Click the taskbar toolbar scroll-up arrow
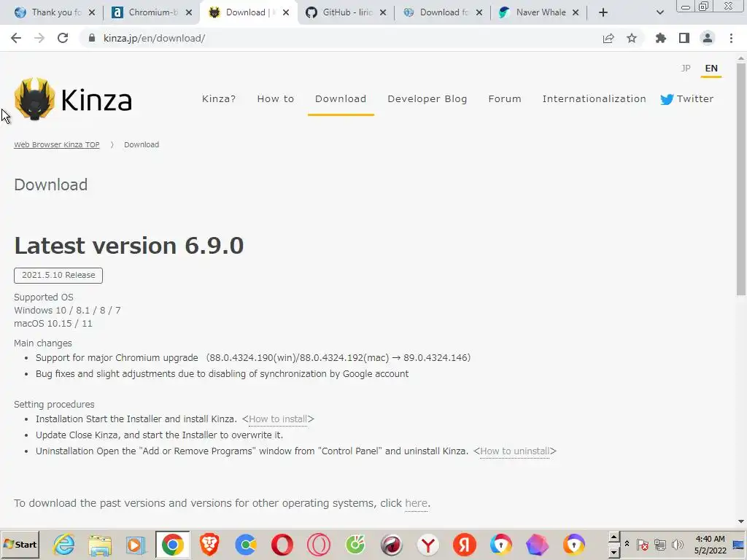The image size is (747, 560). coord(614,537)
